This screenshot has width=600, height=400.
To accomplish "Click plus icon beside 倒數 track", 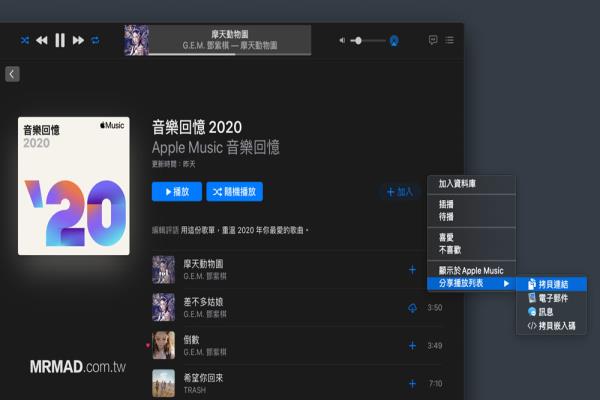I will point(412,346).
